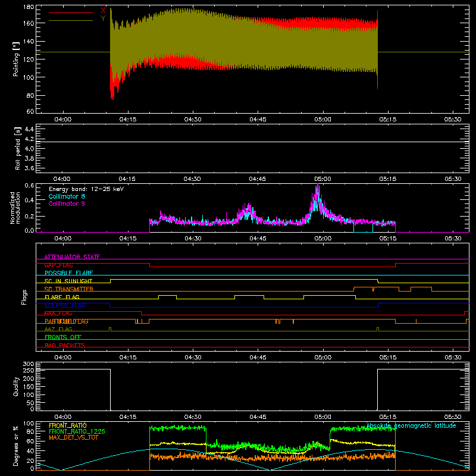Click the magenta Collimator 9 legend

pos(67,203)
